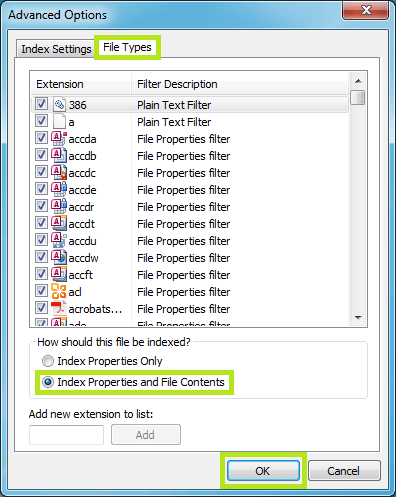Switch to the Index Settings tab
The width and height of the screenshot is (396, 497).
(x=56, y=49)
